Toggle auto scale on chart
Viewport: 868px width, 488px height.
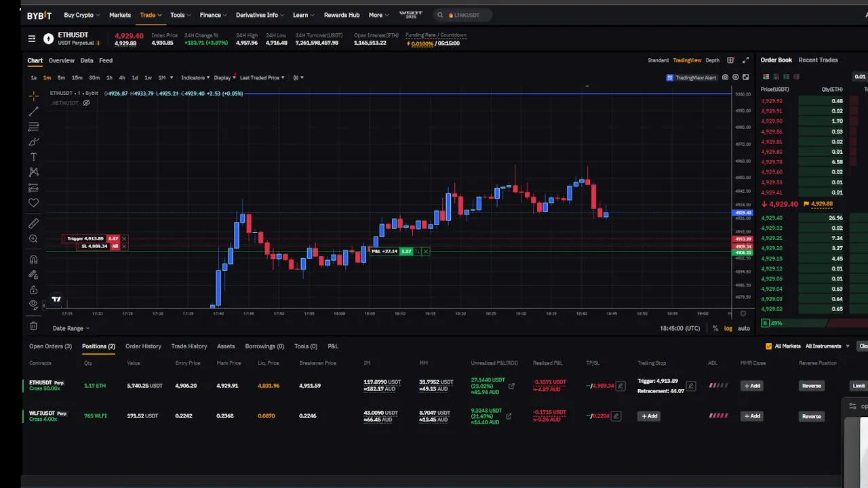(x=744, y=328)
